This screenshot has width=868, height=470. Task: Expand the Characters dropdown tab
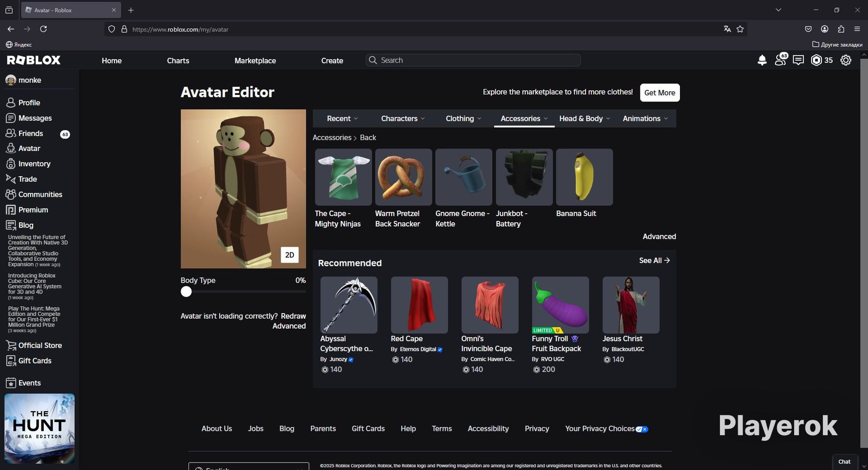pyautogui.click(x=403, y=118)
